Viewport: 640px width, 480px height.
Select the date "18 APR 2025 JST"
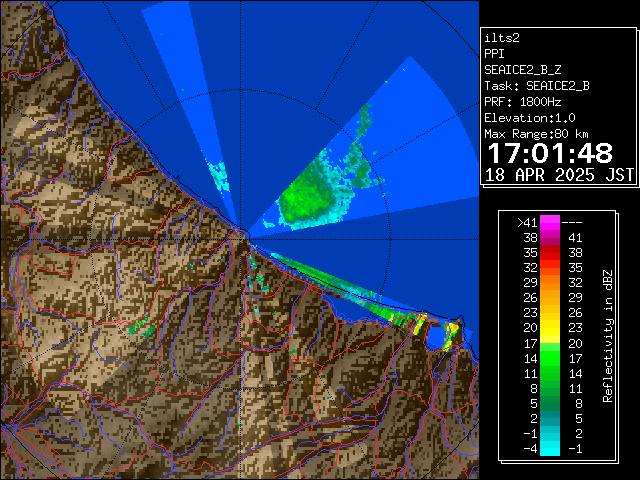559,175
